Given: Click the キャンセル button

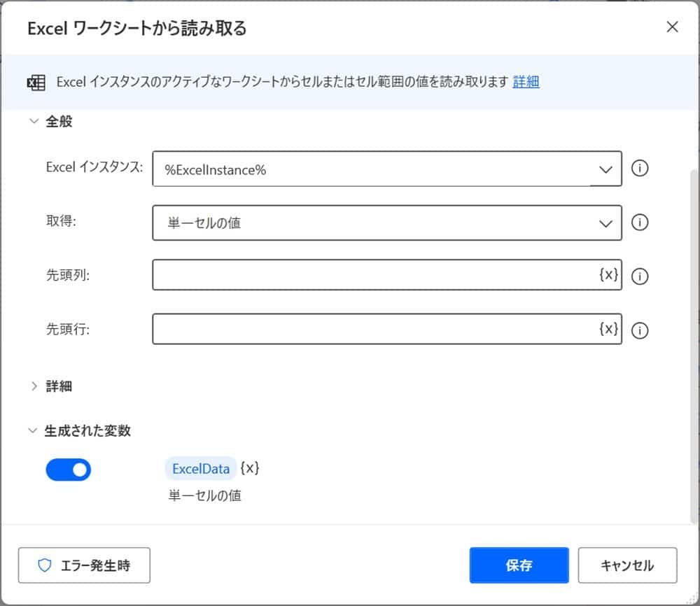Looking at the screenshot, I should click(626, 565).
